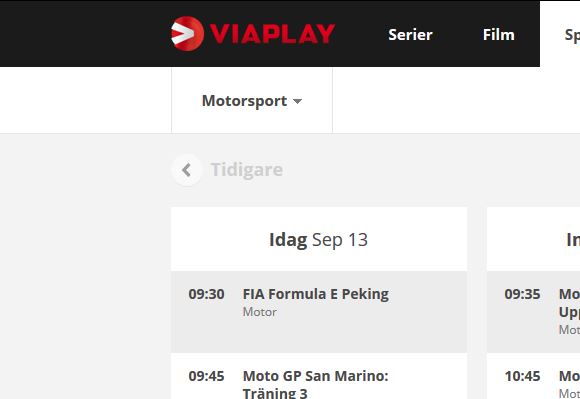Image resolution: width=580 pixels, height=399 pixels.
Task: Click the next day column header
Action: point(533,240)
